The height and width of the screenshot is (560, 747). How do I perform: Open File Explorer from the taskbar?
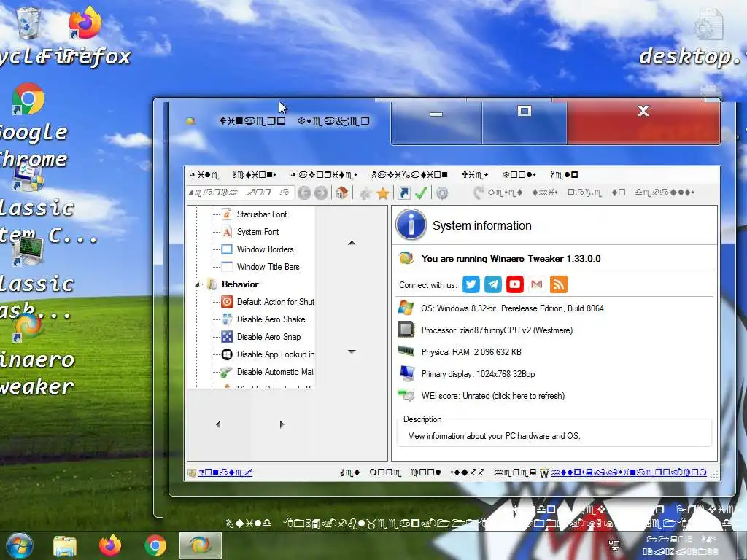point(65,546)
